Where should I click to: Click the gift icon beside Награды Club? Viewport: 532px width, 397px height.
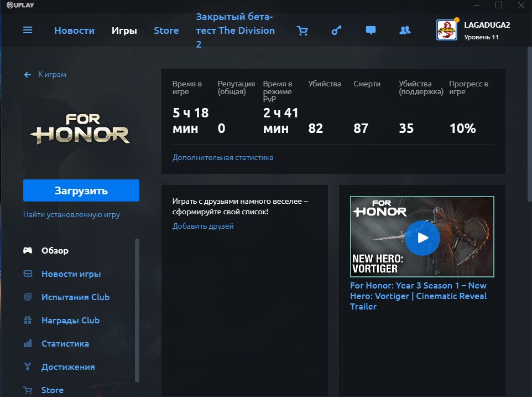coord(28,320)
